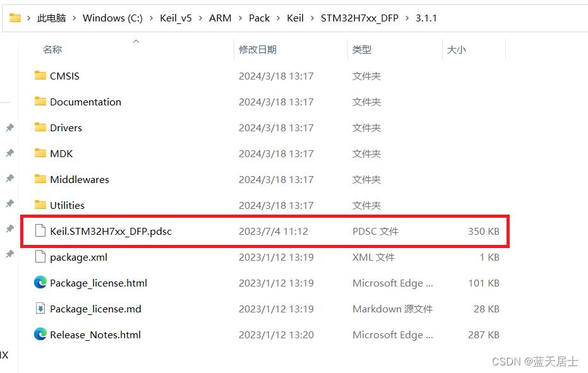Viewport: 588px width, 373px height.
Task: Select the package.xml file icon
Action: click(x=40, y=256)
